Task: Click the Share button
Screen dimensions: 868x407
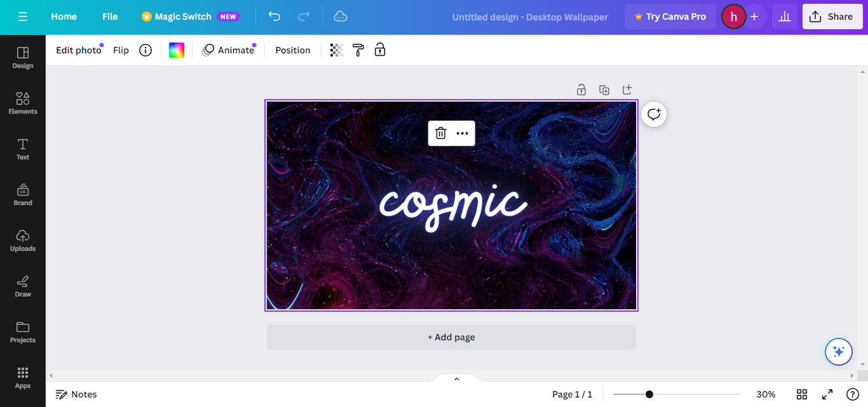Action: tap(833, 16)
